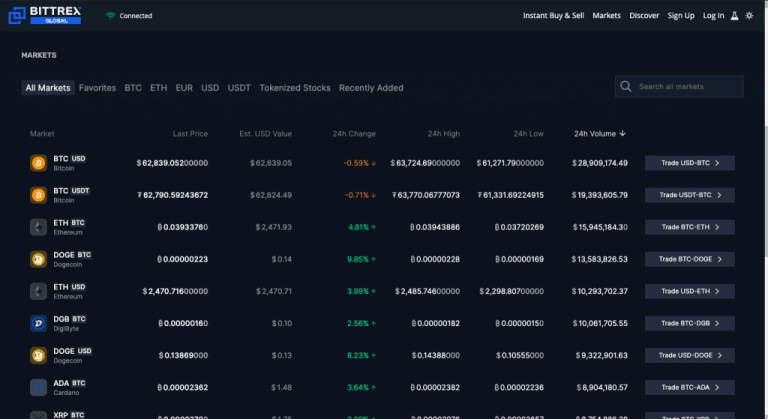
Task: Click the 24h Volume sort arrow
Action: point(623,133)
